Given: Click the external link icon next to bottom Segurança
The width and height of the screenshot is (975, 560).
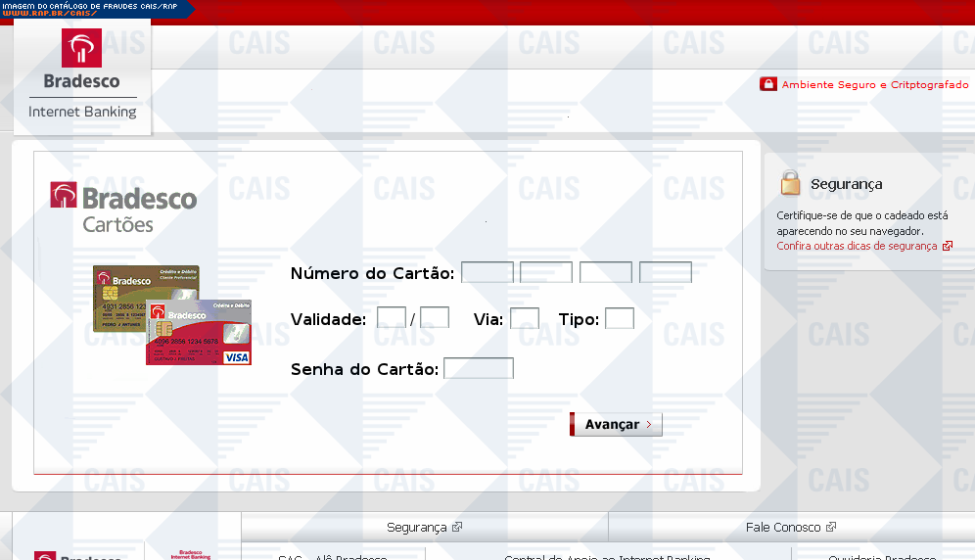Looking at the screenshot, I should [x=456, y=527].
